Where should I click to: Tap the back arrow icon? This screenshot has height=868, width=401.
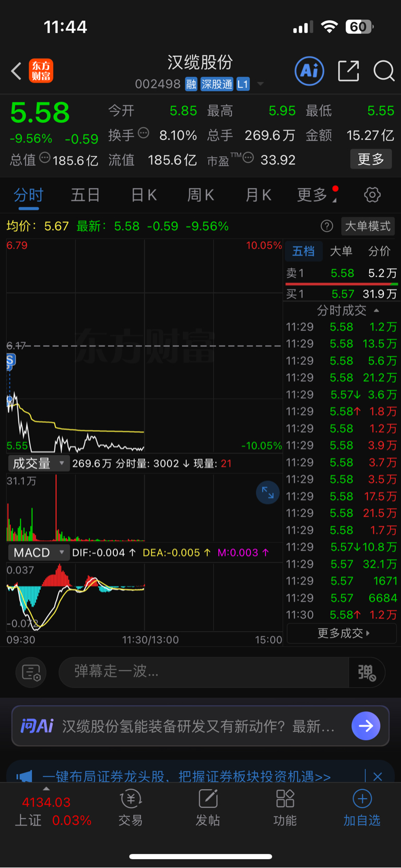16,71
